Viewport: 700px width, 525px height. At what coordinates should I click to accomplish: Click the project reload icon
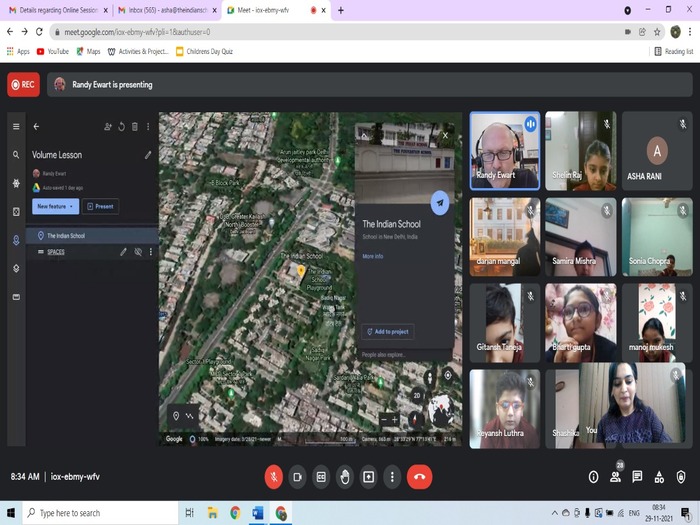tap(121, 127)
